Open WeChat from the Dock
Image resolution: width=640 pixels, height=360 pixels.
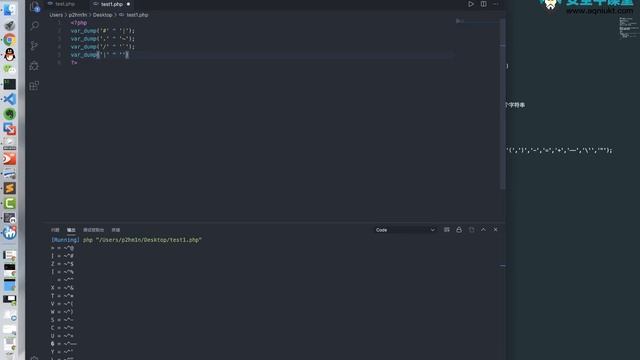[9, 69]
